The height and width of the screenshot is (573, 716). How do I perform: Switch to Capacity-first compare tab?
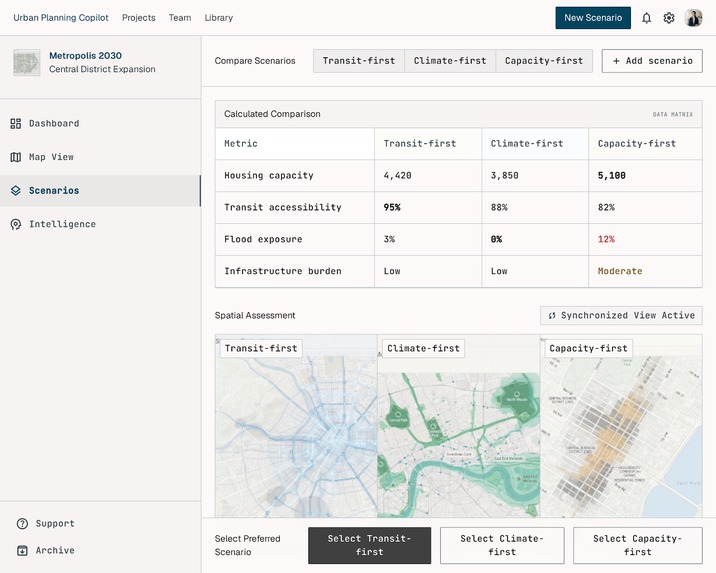click(x=544, y=61)
